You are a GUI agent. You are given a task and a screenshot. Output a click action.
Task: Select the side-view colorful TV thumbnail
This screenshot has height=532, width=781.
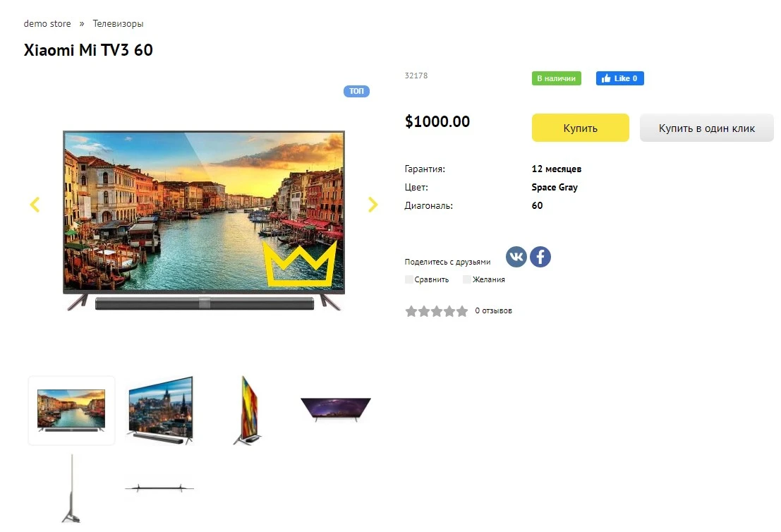(248, 411)
